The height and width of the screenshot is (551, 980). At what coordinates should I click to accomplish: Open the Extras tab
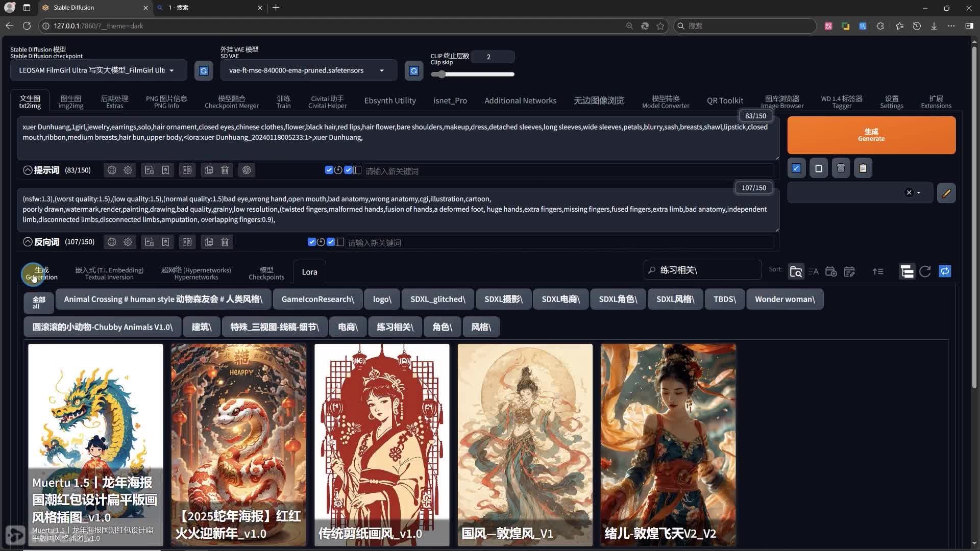[x=115, y=102]
